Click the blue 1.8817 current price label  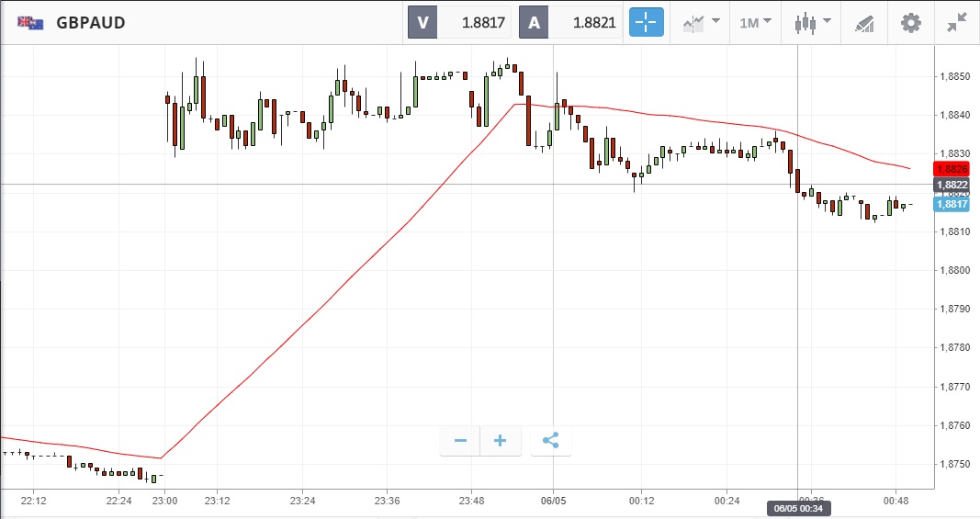point(952,204)
